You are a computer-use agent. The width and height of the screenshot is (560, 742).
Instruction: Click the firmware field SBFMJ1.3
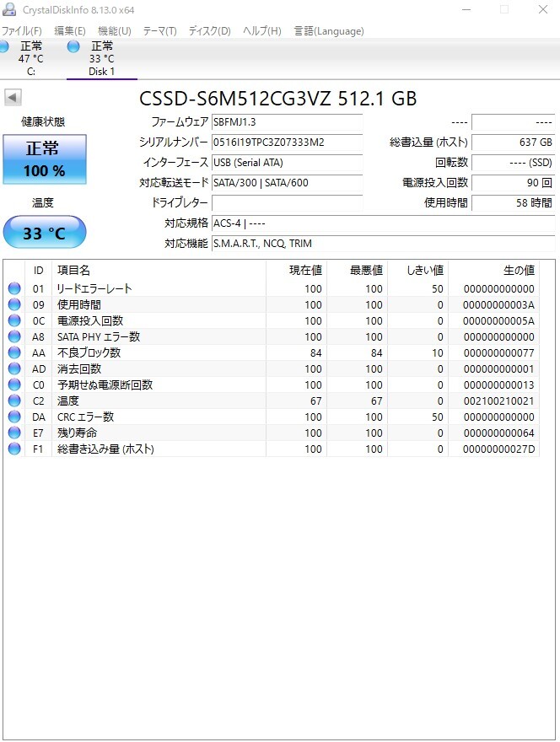click(288, 122)
